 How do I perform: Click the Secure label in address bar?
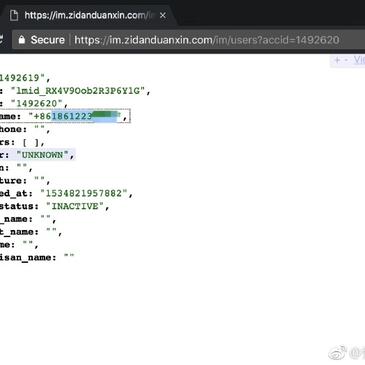click(x=47, y=40)
